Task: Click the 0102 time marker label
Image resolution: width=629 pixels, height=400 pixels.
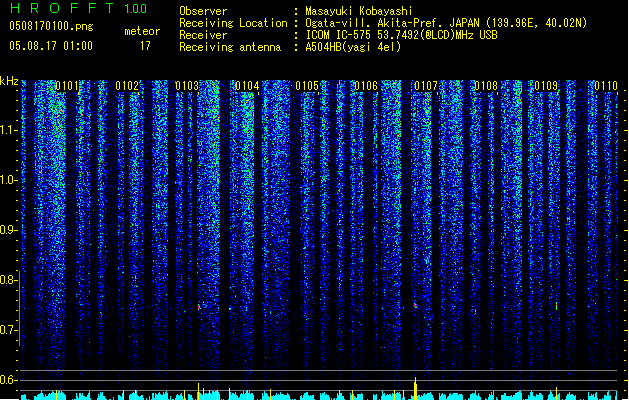Action: pyautogui.click(x=127, y=86)
